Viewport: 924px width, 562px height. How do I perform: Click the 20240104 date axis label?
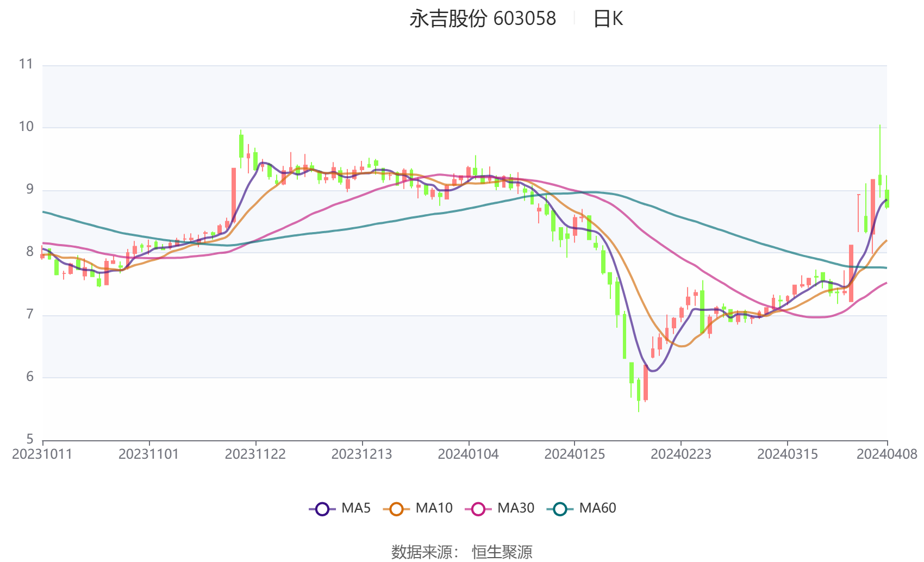click(469, 454)
